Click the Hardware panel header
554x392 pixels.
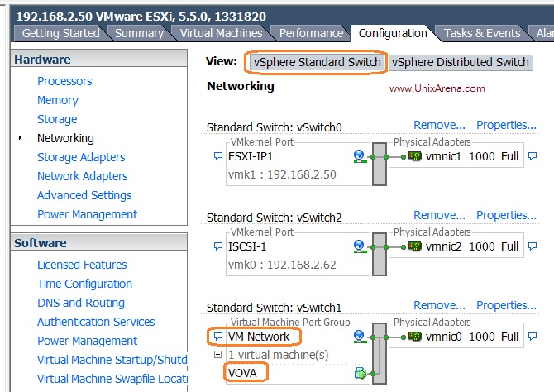point(99,59)
